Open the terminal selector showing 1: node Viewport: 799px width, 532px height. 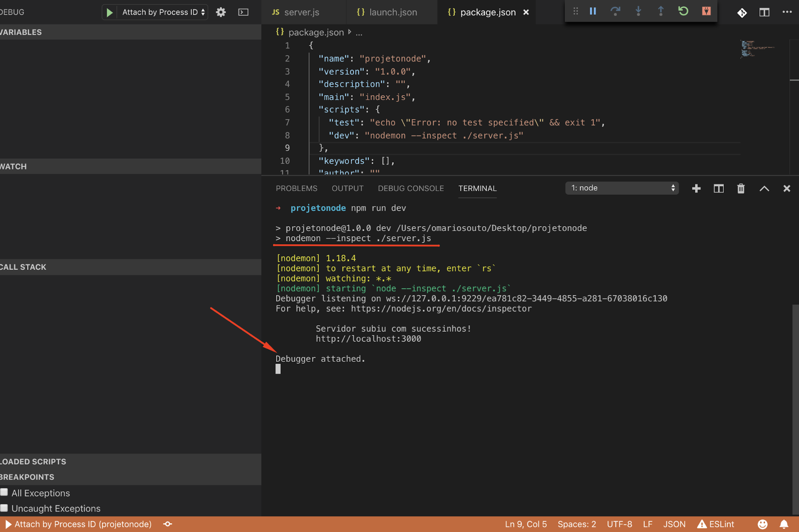click(x=622, y=188)
